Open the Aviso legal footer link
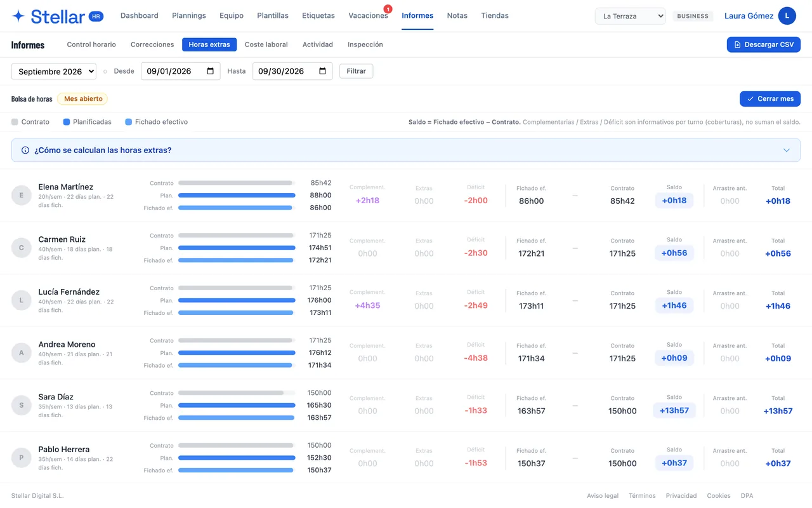Viewport: 812px width, 508px height. 603,496
